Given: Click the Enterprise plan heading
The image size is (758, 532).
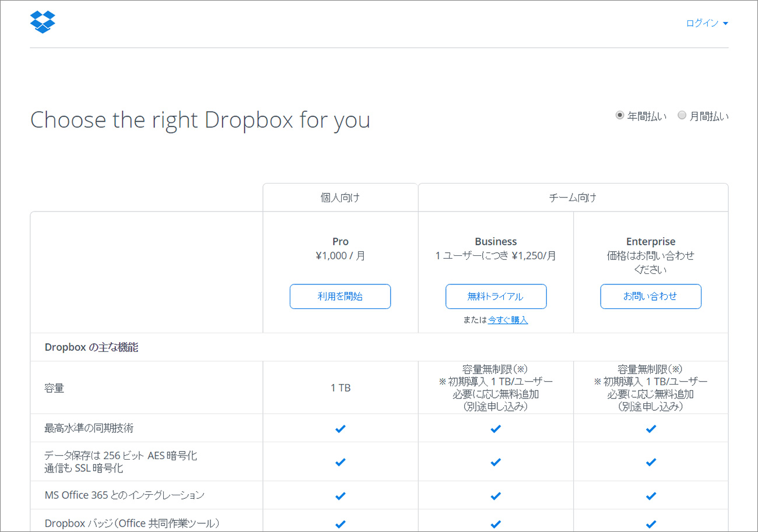Looking at the screenshot, I should click(x=651, y=241).
